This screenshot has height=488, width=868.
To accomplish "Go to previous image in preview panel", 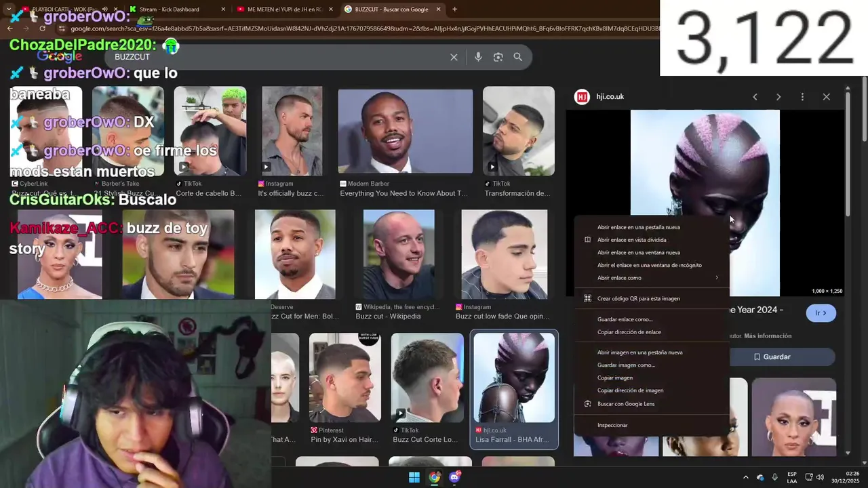I will tap(755, 97).
